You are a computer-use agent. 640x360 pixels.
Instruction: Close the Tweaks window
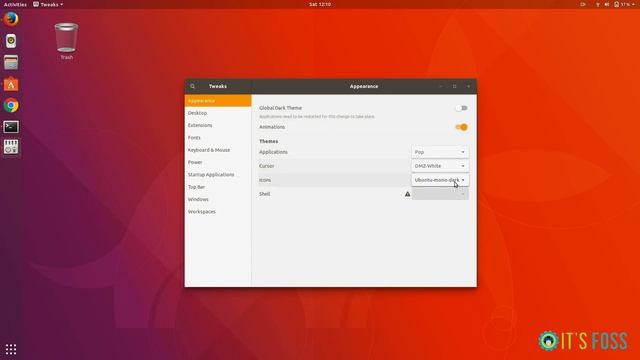click(x=468, y=87)
